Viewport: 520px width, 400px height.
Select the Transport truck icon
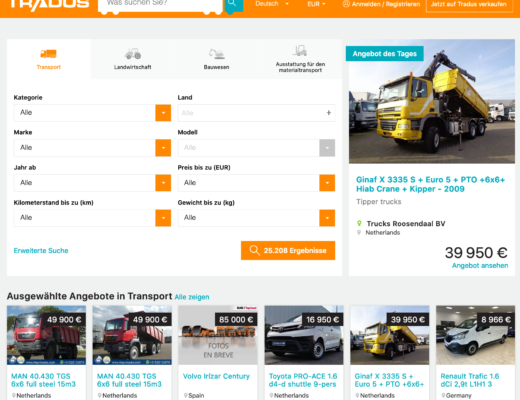click(x=49, y=54)
